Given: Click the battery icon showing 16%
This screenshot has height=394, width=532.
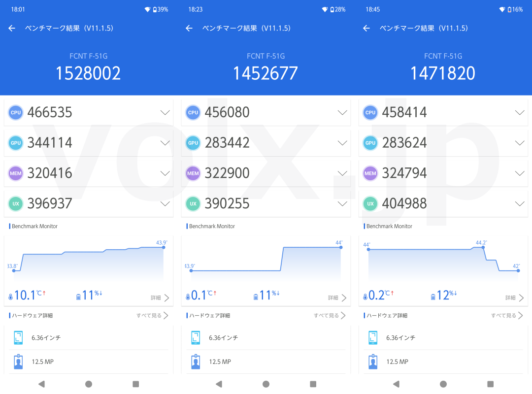Looking at the screenshot, I should (509, 9).
